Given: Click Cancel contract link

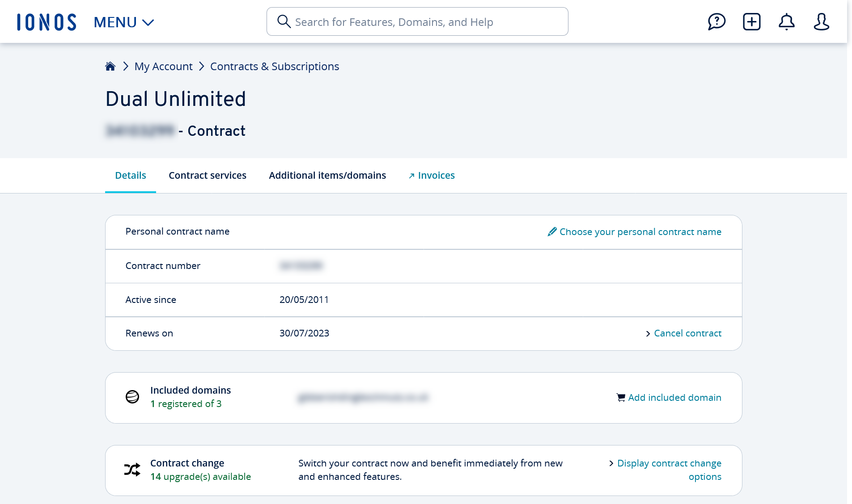Looking at the screenshot, I should pyautogui.click(x=687, y=333).
